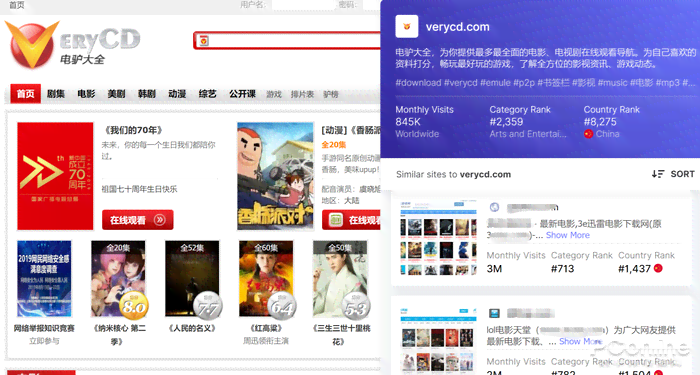Open the 动漫 navigation tab

coord(177,94)
